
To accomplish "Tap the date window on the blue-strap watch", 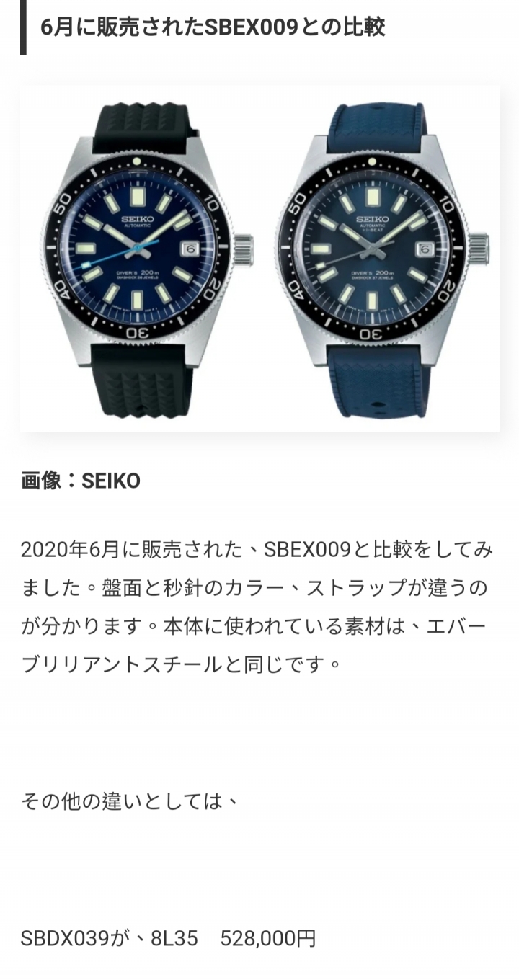I will pos(425,249).
